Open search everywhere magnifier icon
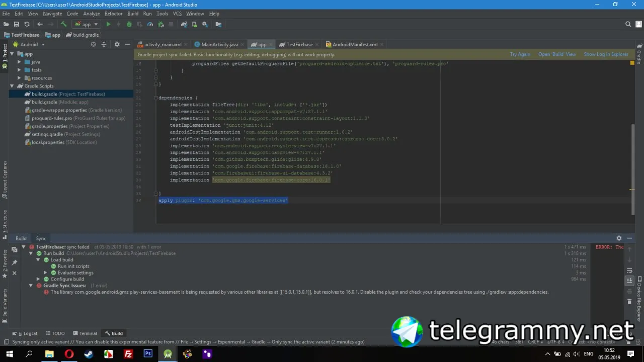This screenshot has height=362, width=644. (x=628, y=24)
